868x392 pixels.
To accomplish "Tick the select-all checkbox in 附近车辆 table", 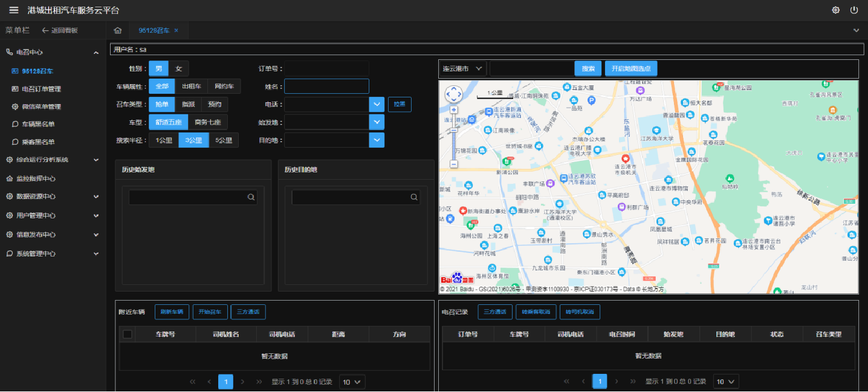I will [128, 334].
